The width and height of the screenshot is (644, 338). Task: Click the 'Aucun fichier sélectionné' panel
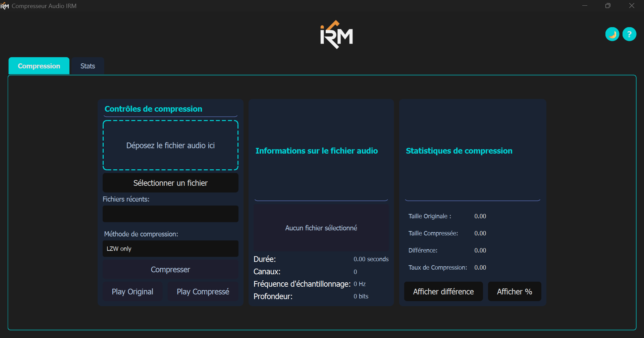[x=321, y=228]
